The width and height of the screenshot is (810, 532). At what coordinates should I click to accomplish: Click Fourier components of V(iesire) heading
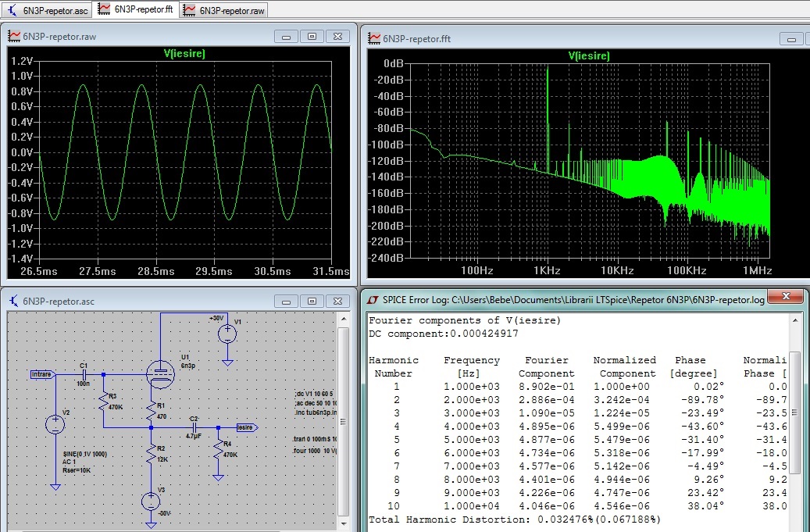[465, 320]
